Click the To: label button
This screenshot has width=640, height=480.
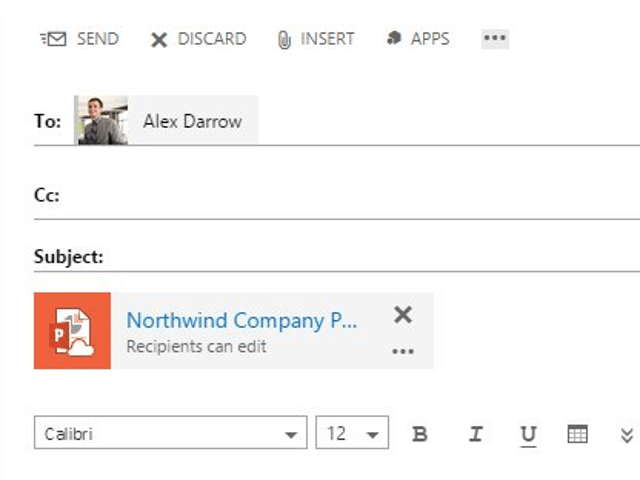(x=48, y=121)
